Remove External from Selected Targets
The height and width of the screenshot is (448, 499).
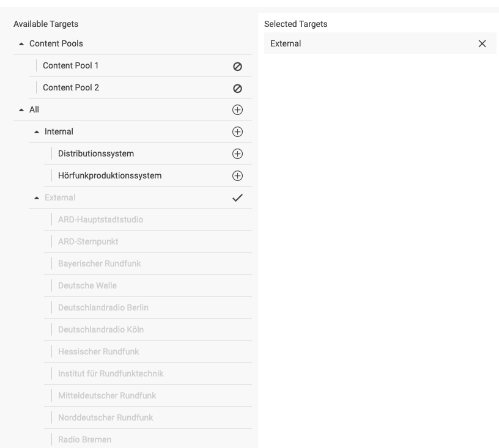pos(482,44)
